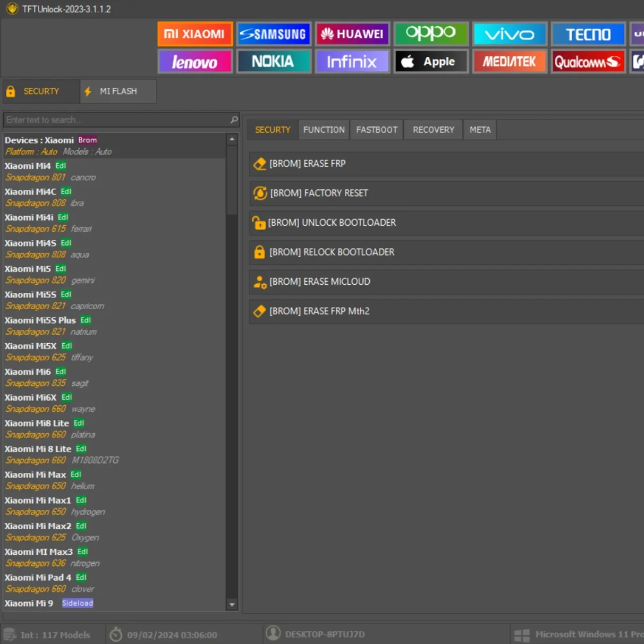
Task: Run [BROM] ERASE FRP
Action: click(446, 164)
